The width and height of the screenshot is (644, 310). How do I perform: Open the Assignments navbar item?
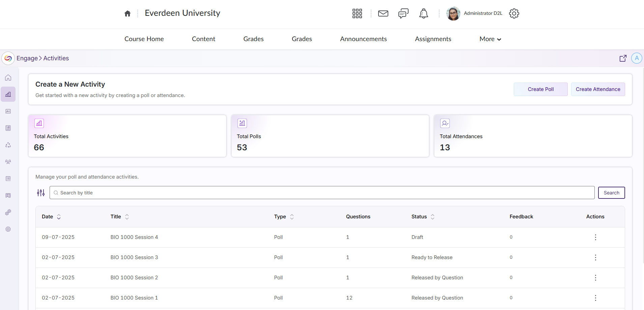point(433,39)
